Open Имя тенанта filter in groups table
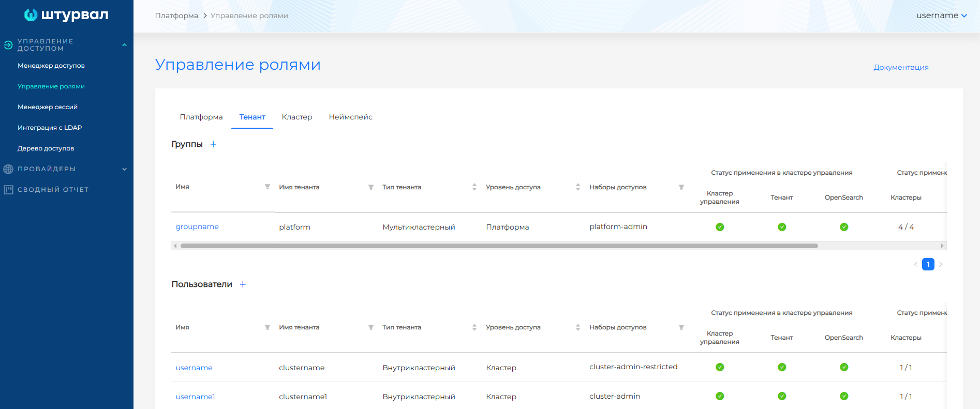Screen dimensions: 980x409 pyautogui.click(x=371, y=187)
